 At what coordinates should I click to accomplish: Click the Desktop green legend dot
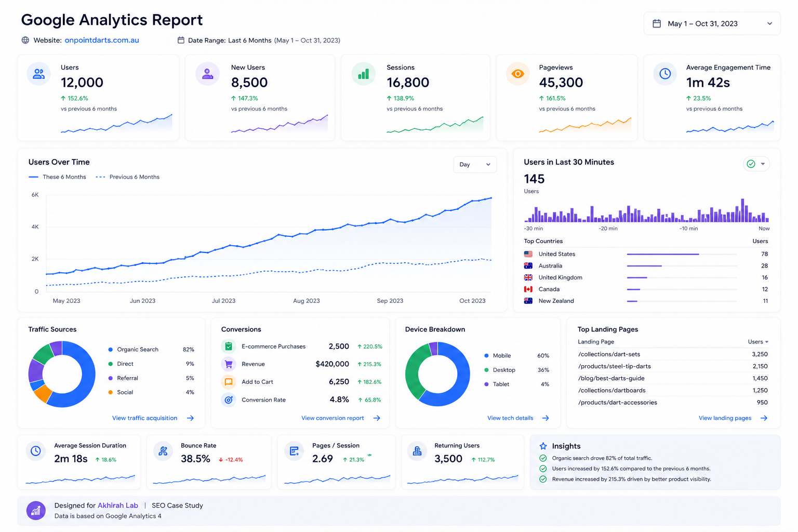pos(486,370)
